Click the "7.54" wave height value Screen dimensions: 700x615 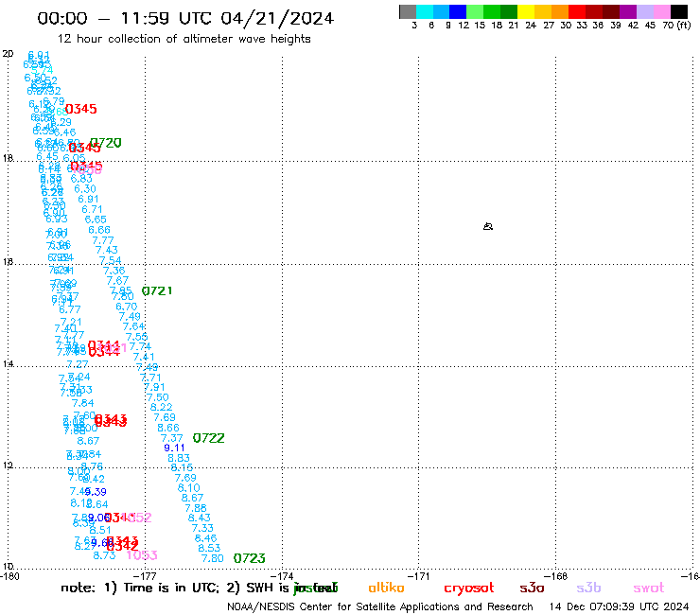(x=111, y=260)
